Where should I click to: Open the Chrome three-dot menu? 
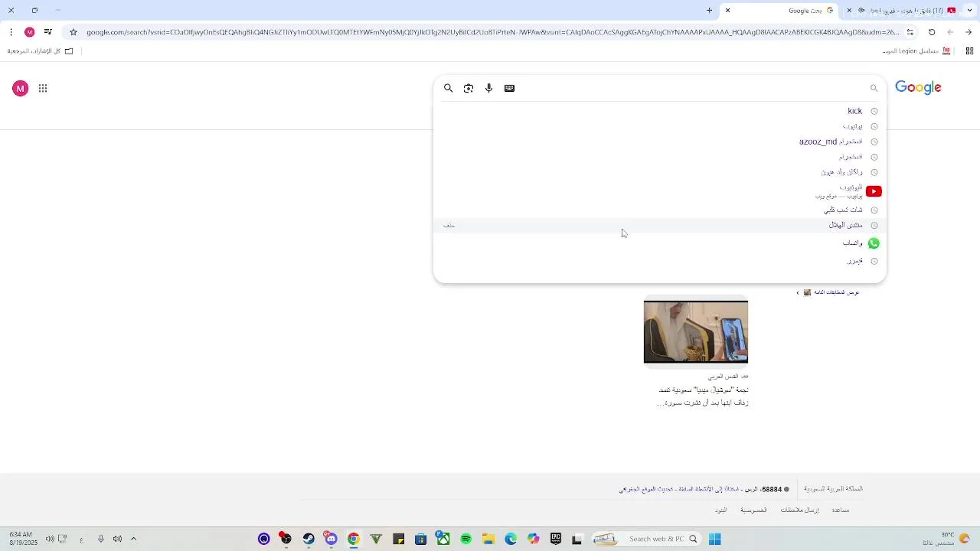pos(11,32)
